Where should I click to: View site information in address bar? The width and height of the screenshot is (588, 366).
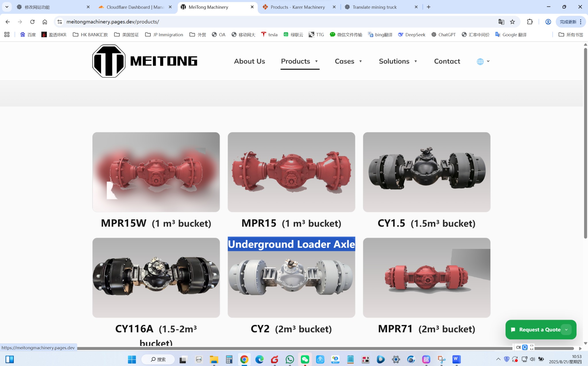(x=59, y=22)
